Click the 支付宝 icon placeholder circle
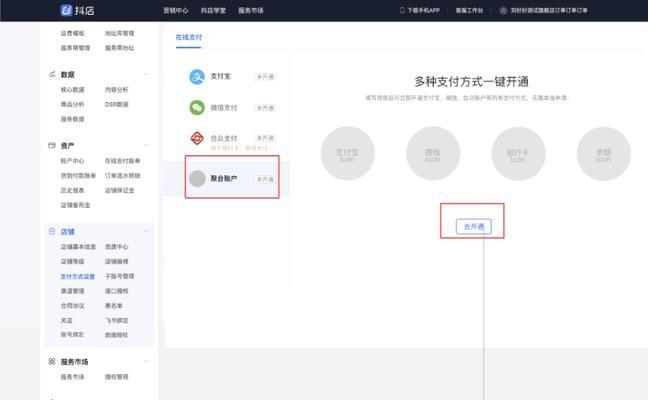Viewport: 648px width, 400px height. click(x=348, y=153)
